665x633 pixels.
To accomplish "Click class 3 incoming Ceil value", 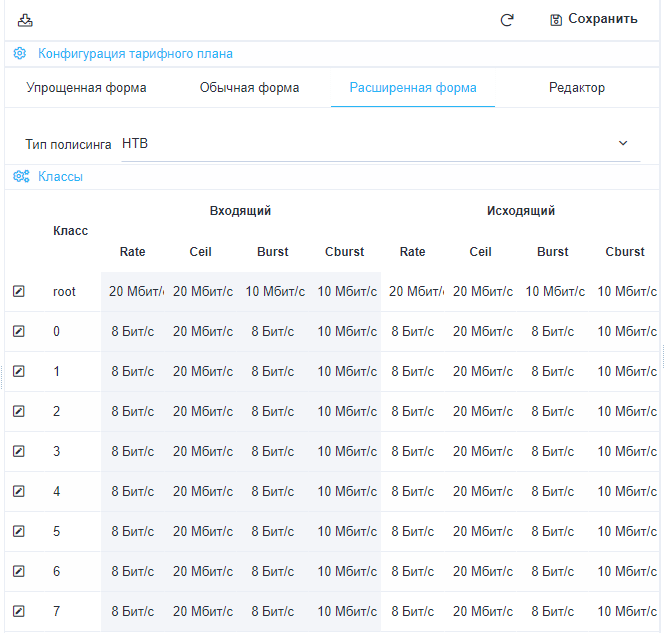I will tap(203, 452).
